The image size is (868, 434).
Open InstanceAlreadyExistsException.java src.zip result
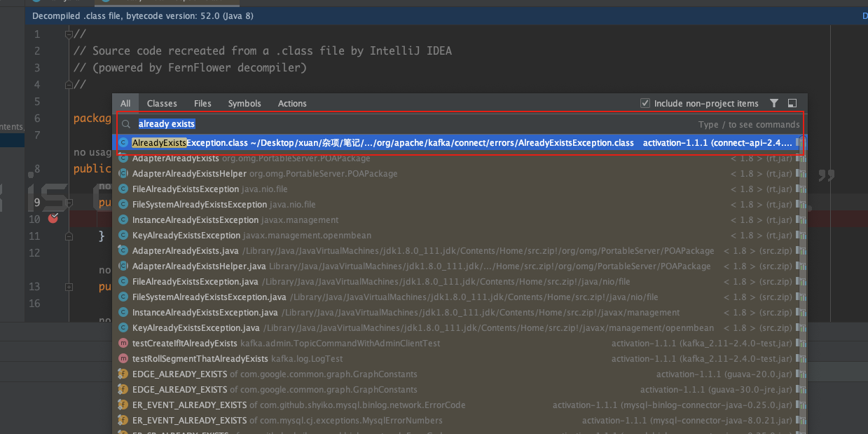click(460, 313)
